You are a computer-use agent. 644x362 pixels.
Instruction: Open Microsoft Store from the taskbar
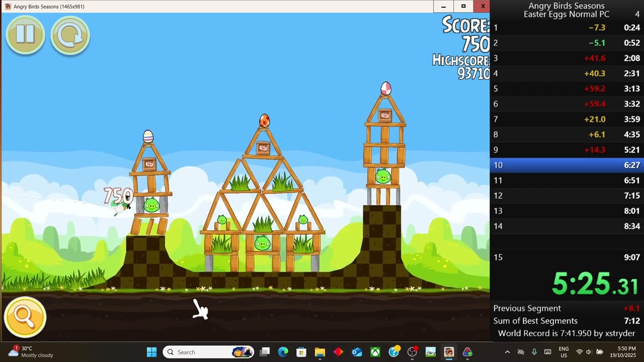click(x=301, y=352)
